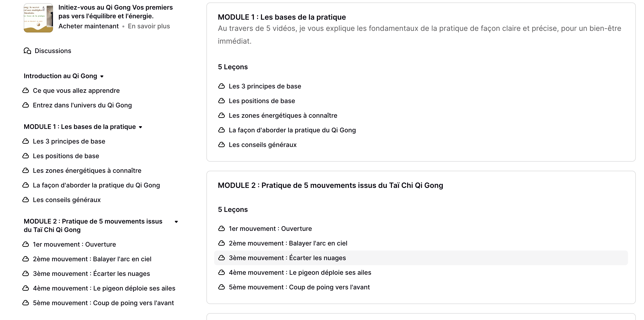This screenshot has width=644, height=320.
Task: Open sidebar lesson '2ème mouvement : Balayer l'arc en ciel'
Action: pyautogui.click(x=92, y=259)
